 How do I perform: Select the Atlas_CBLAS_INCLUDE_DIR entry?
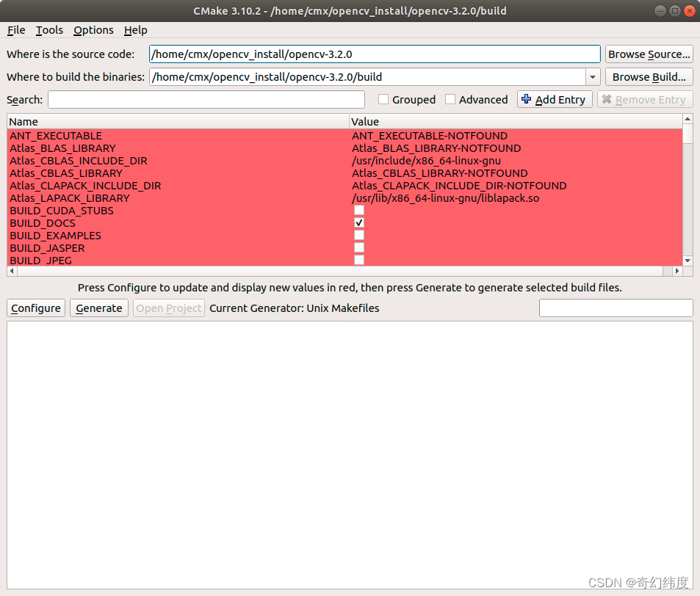pyautogui.click(x=78, y=161)
